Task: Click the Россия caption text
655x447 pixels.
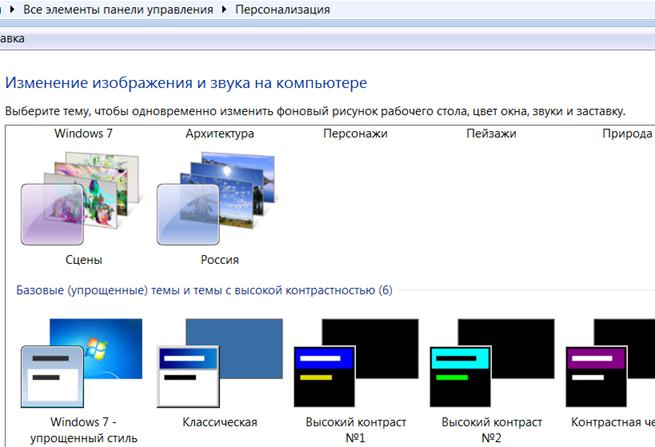Action: [x=220, y=260]
